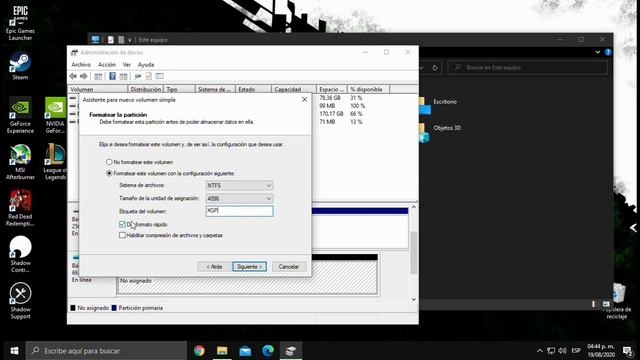Open the NVIDIA GeForce desktop shortcut

coord(55,115)
